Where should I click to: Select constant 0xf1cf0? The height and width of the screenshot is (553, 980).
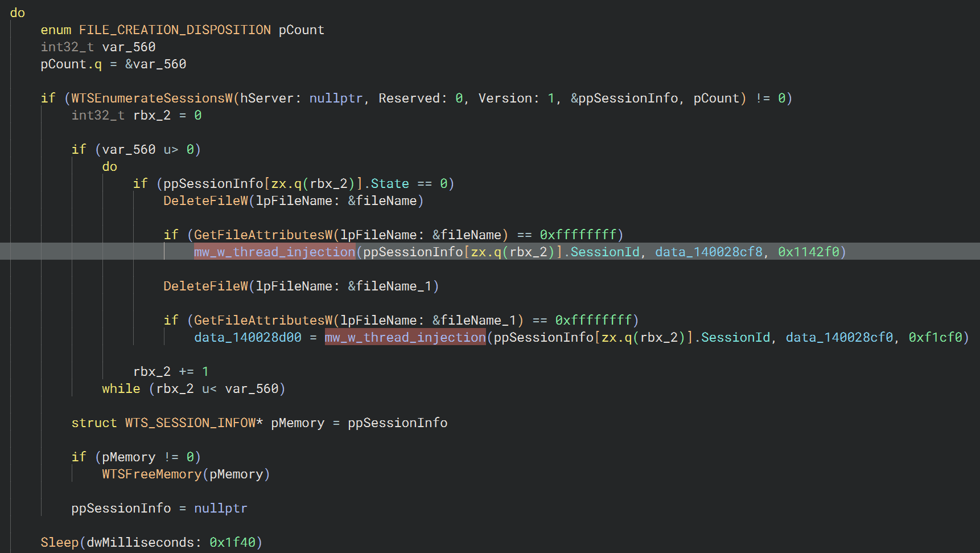point(936,337)
